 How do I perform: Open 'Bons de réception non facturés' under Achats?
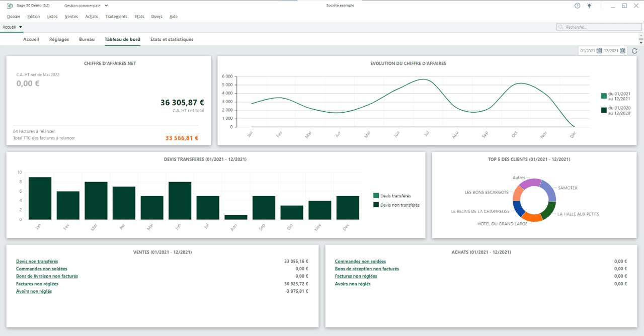pyautogui.click(x=367, y=269)
